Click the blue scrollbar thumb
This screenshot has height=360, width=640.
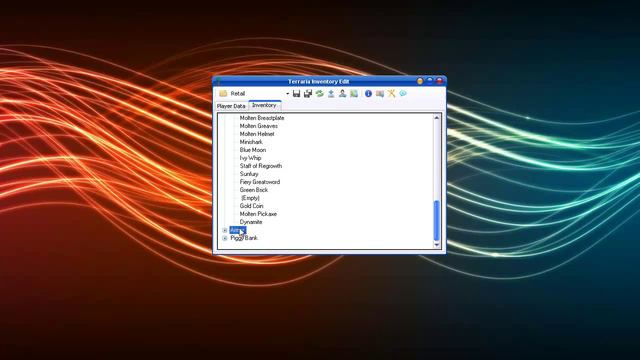437,220
